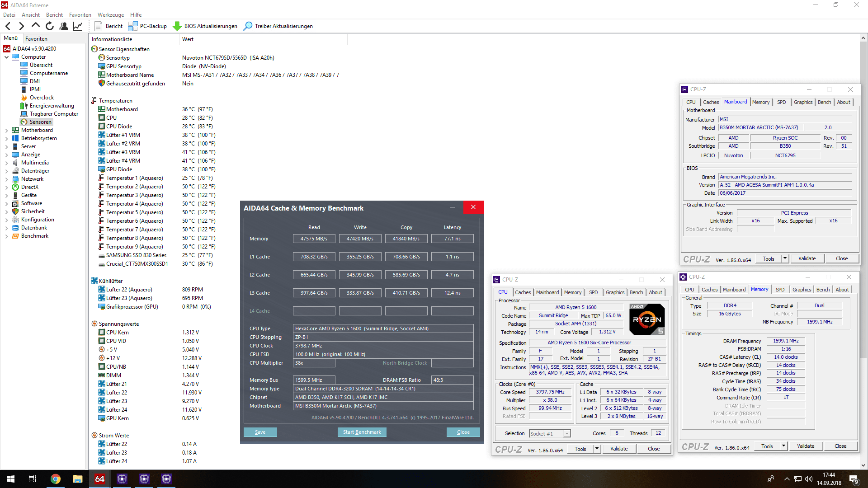The width and height of the screenshot is (868, 488).
Task: Open Treiber Aktualisierungen search icon
Action: (248, 26)
